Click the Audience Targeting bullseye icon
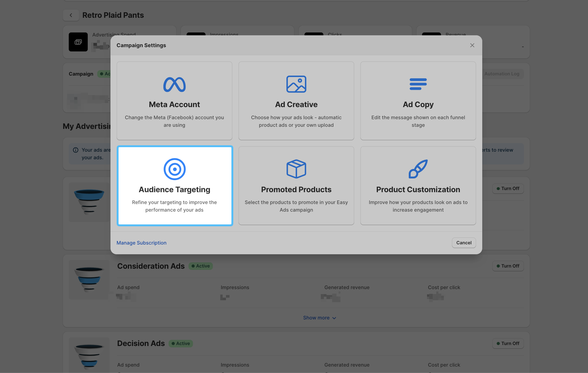The height and width of the screenshot is (373, 588). point(175,169)
